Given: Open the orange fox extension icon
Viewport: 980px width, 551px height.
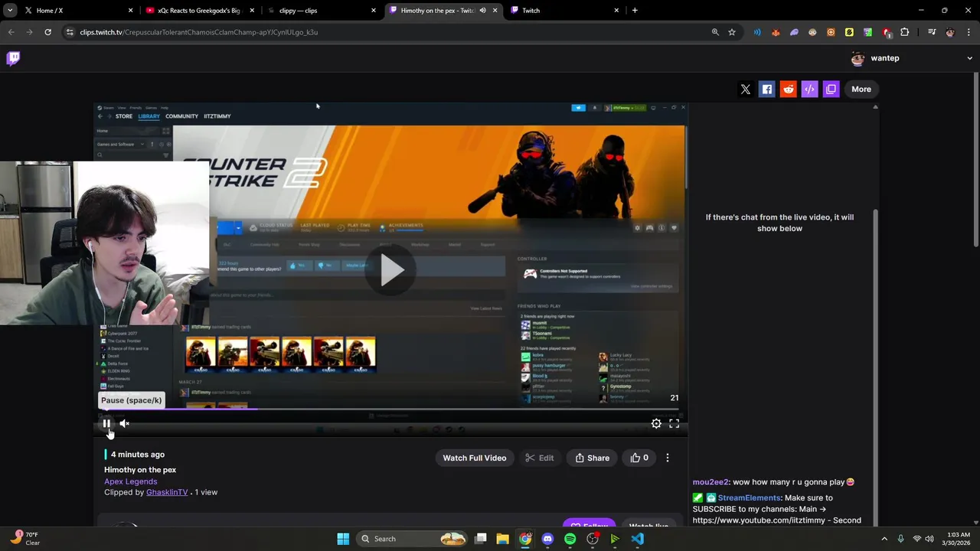Looking at the screenshot, I should (776, 32).
